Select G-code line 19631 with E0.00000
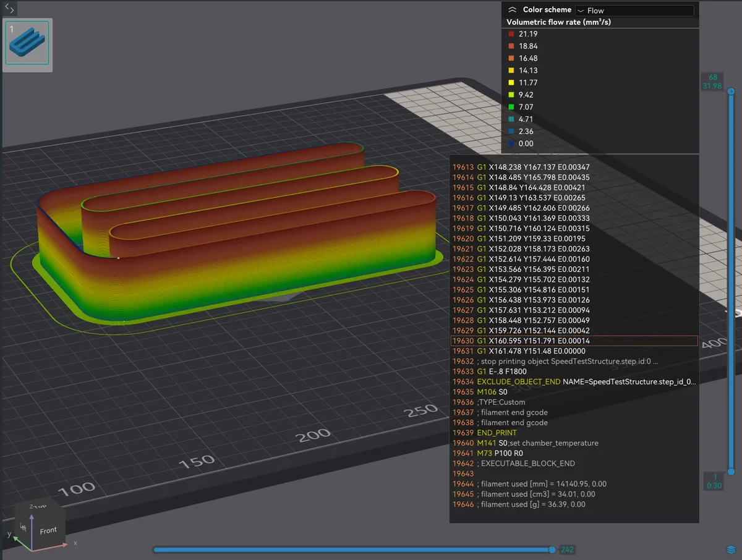This screenshot has height=560, width=742. click(x=574, y=351)
